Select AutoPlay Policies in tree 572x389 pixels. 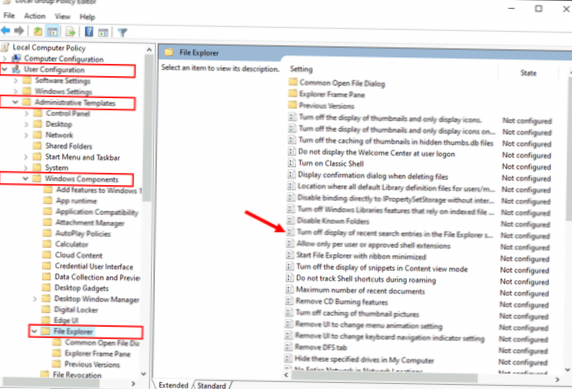click(x=83, y=234)
